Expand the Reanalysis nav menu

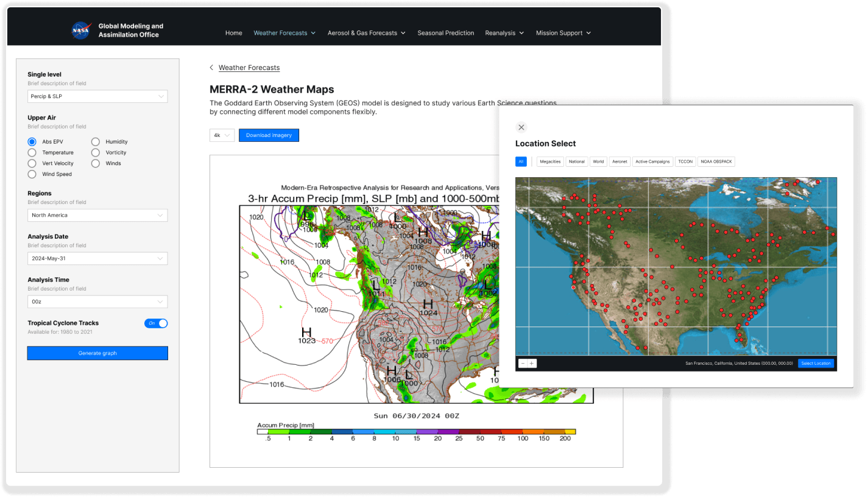coord(504,33)
